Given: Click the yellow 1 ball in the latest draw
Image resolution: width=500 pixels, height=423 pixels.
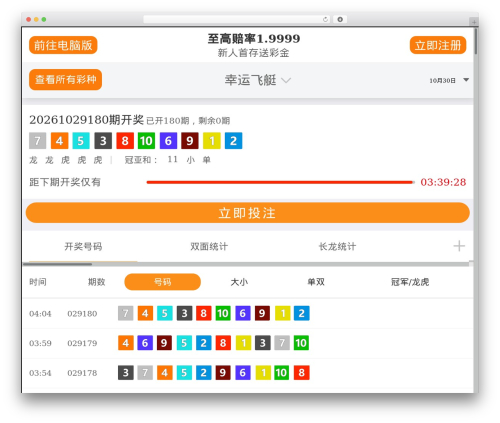Looking at the screenshot, I should 212,141.
